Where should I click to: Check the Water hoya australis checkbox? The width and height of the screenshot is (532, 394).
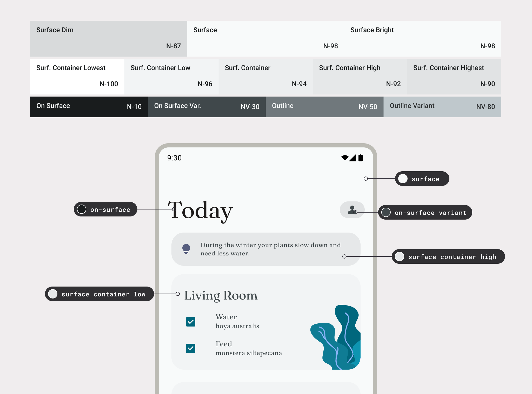coord(191,321)
